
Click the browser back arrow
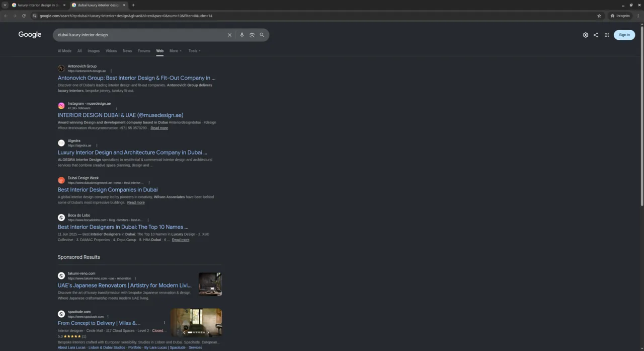click(6, 16)
